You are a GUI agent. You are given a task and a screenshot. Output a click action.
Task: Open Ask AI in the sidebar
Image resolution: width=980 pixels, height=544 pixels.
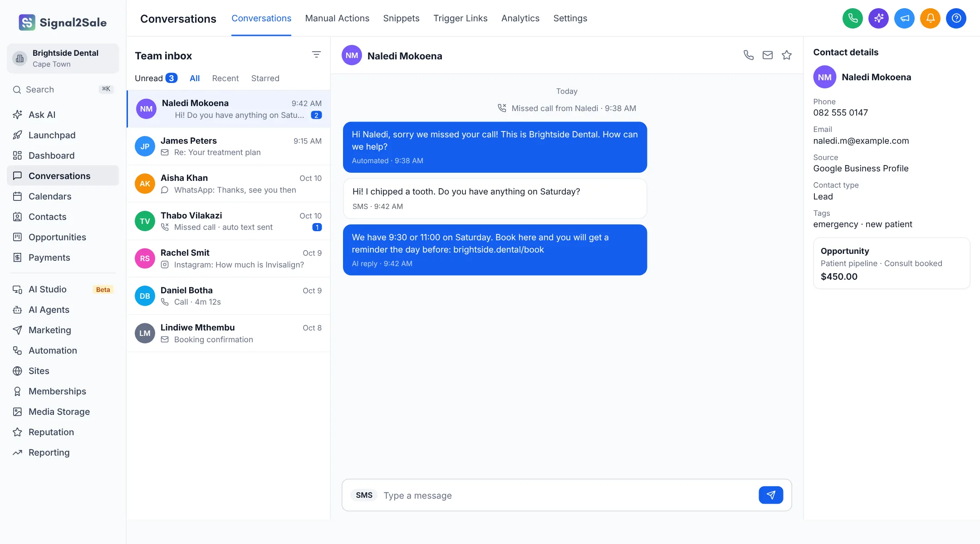[63, 115]
